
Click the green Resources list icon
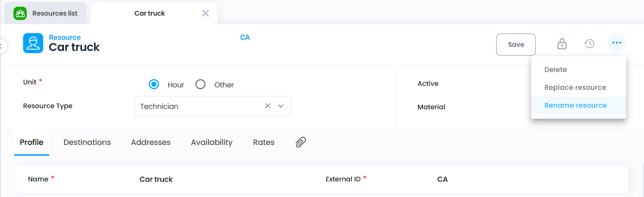click(20, 13)
